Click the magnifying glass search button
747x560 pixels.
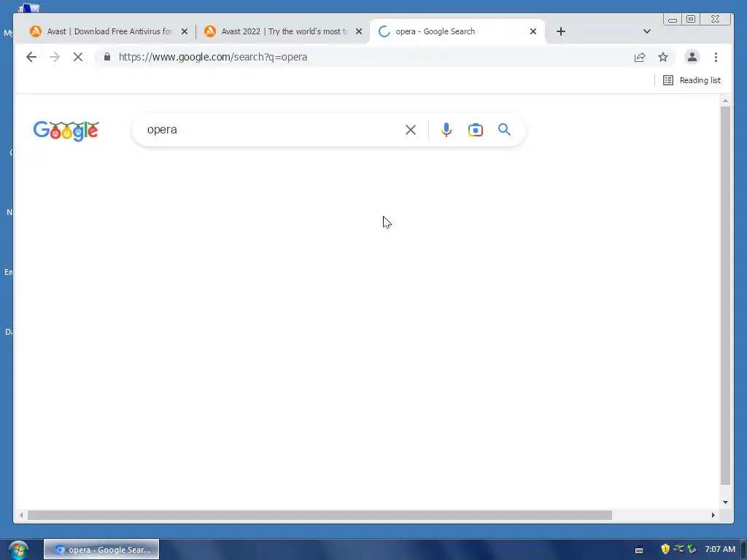[x=505, y=130]
